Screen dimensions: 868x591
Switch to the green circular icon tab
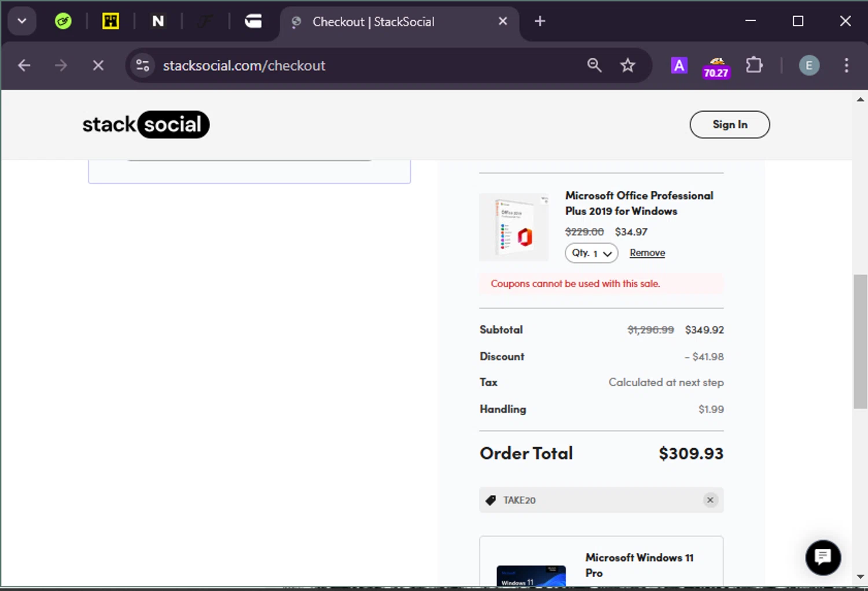[x=63, y=21]
